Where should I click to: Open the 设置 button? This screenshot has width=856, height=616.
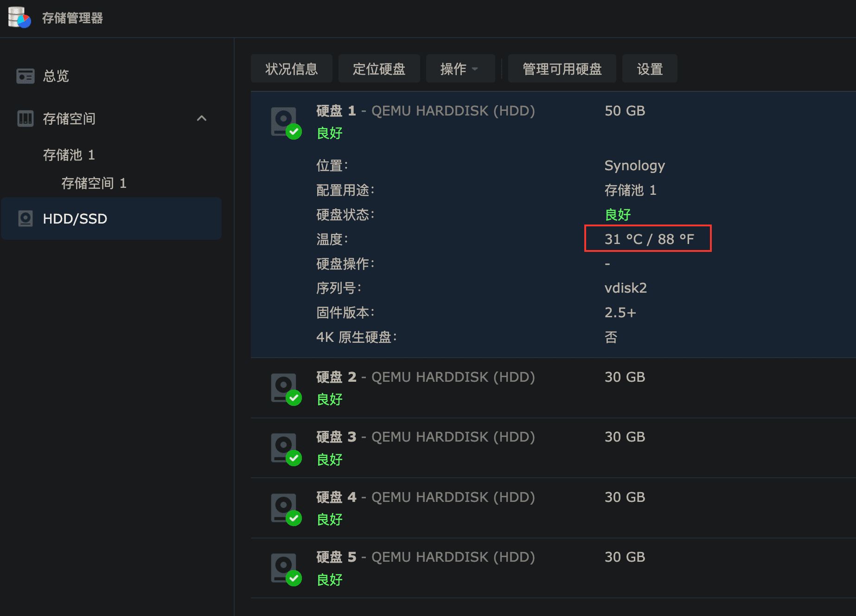pos(650,69)
